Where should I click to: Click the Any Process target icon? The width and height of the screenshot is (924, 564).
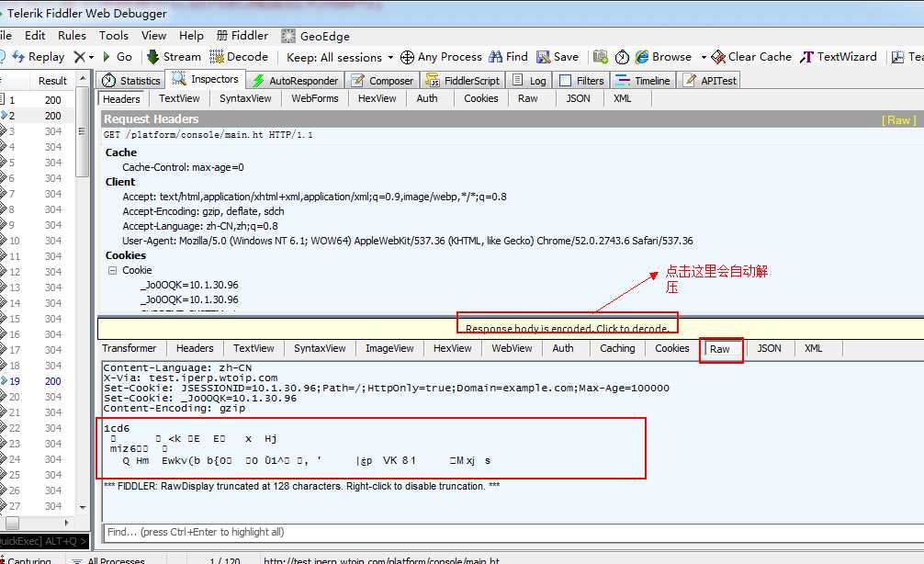coord(407,57)
